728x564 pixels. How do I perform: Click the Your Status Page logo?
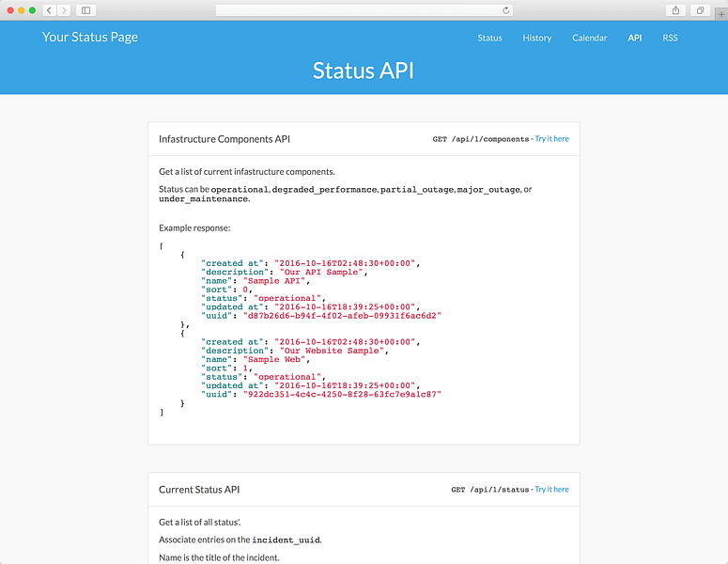[x=90, y=38]
